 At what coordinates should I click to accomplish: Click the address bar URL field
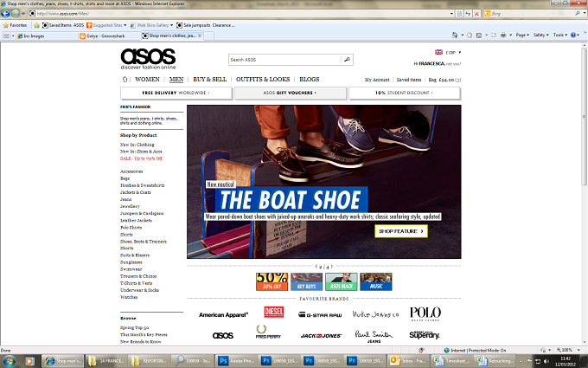[x=239, y=14]
